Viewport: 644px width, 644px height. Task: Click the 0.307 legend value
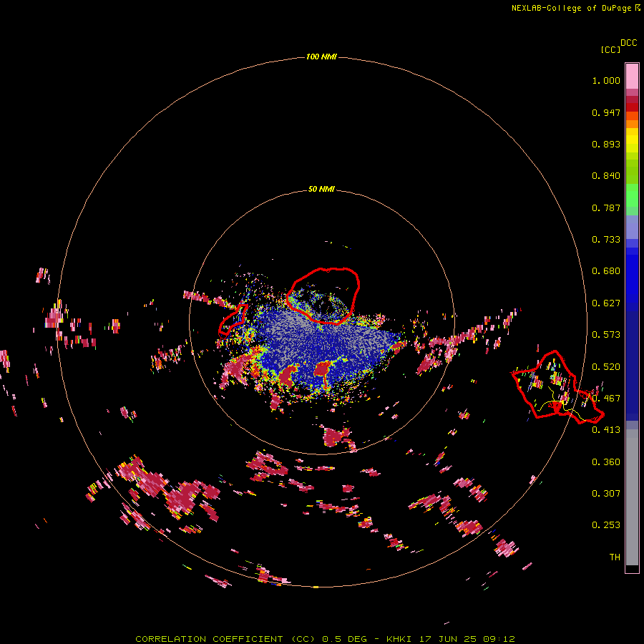coord(606,493)
